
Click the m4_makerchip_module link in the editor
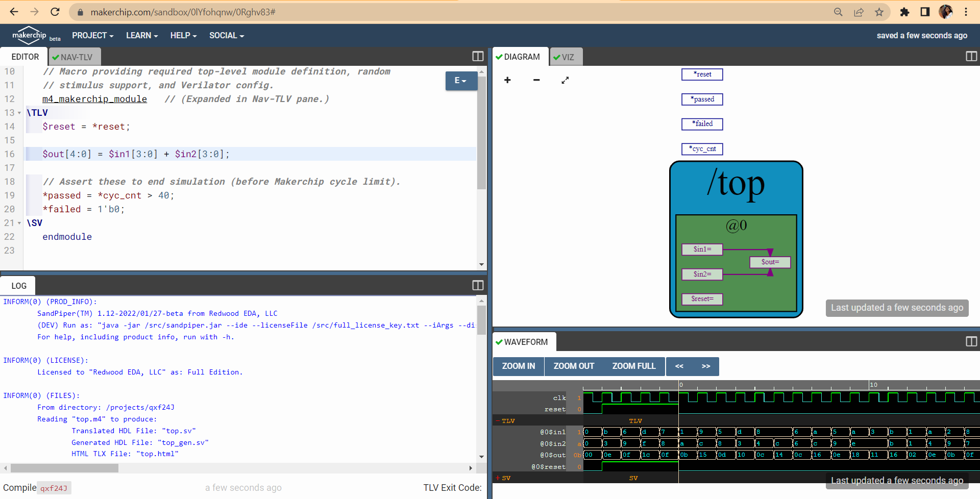[x=94, y=99]
